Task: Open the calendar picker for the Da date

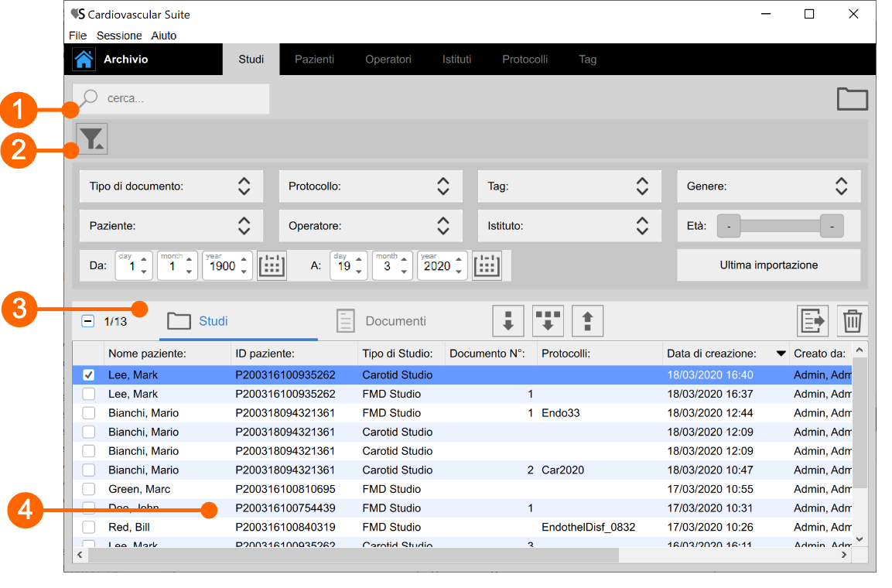Action: [272, 265]
